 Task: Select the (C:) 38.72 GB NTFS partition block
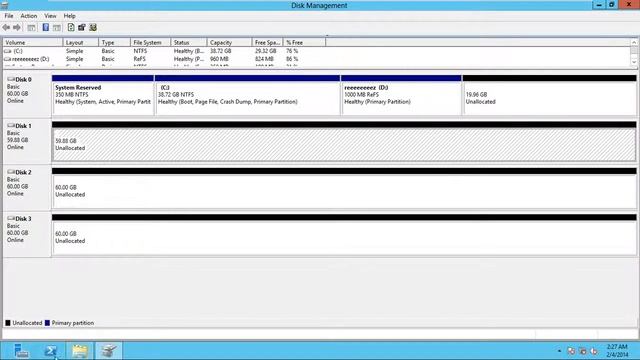pos(247,95)
